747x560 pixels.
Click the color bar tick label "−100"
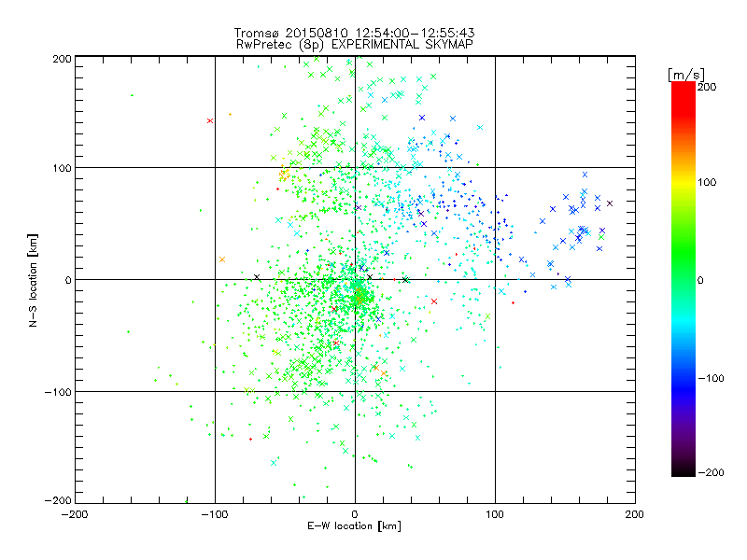click(711, 379)
